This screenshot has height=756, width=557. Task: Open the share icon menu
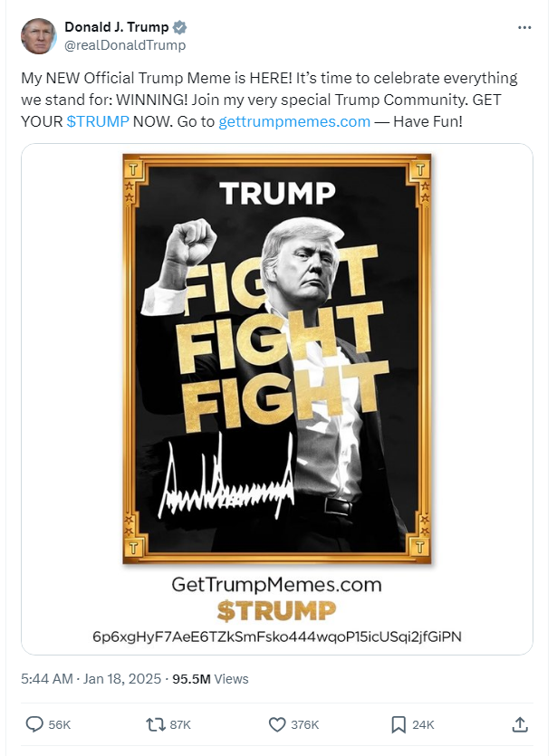[x=520, y=724]
